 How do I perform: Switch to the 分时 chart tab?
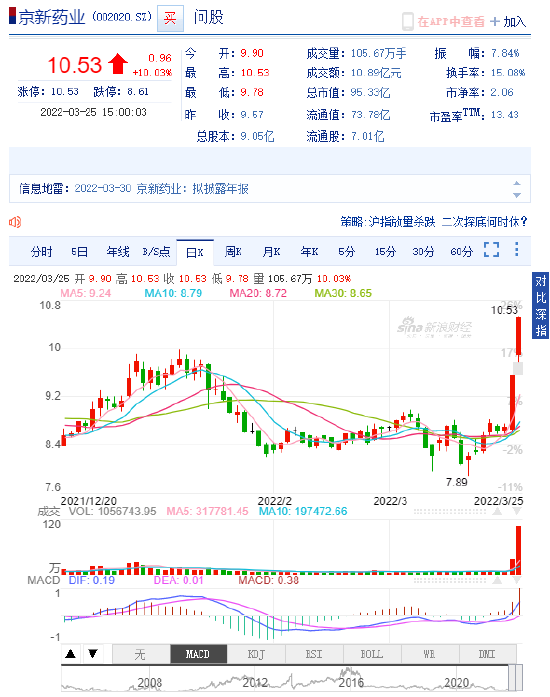pos(42,252)
